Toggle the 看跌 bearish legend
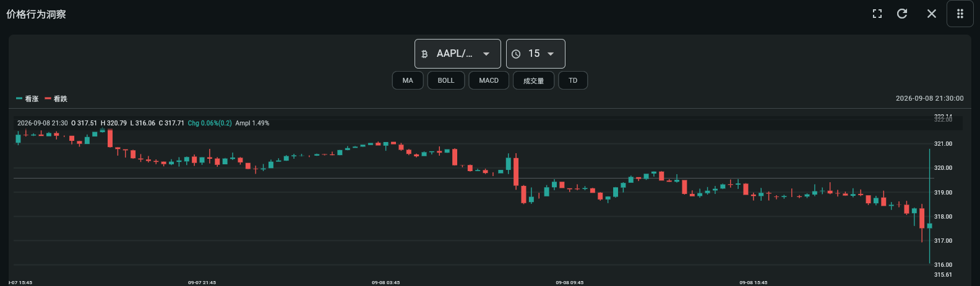 [x=56, y=99]
